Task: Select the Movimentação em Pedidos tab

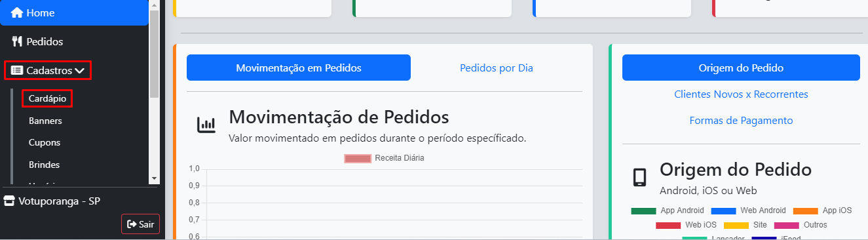Action: coord(299,68)
